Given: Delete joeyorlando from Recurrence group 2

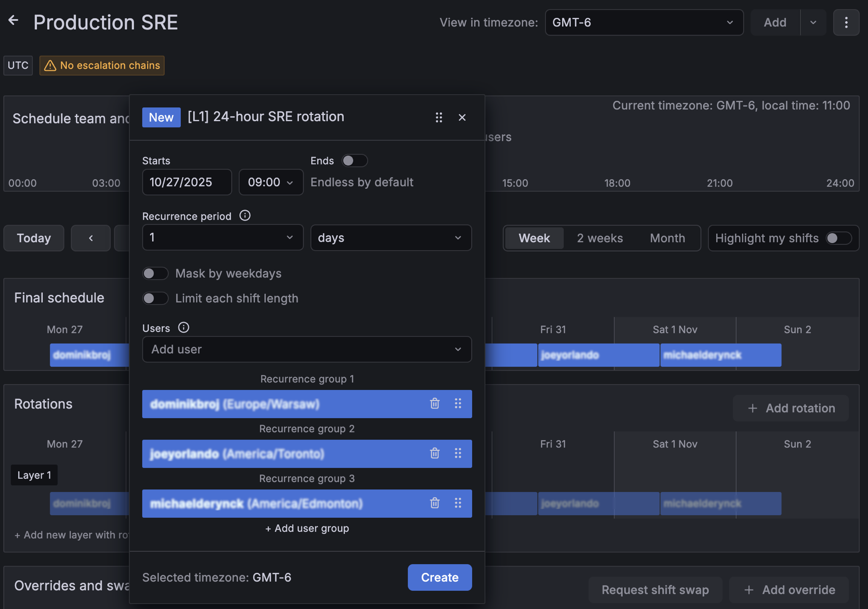Looking at the screenshot, I should tap(434, 453).
